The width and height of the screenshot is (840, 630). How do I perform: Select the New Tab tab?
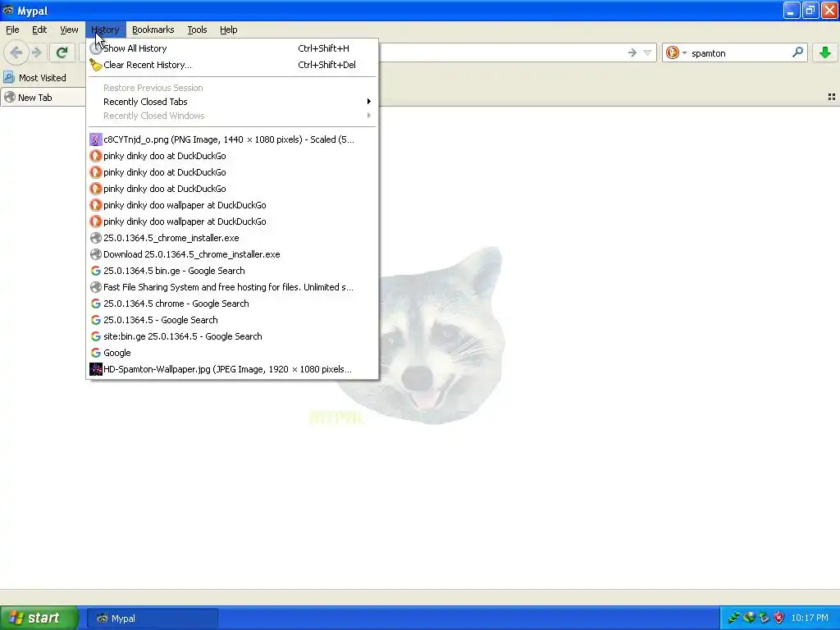(x=43, y=98)
